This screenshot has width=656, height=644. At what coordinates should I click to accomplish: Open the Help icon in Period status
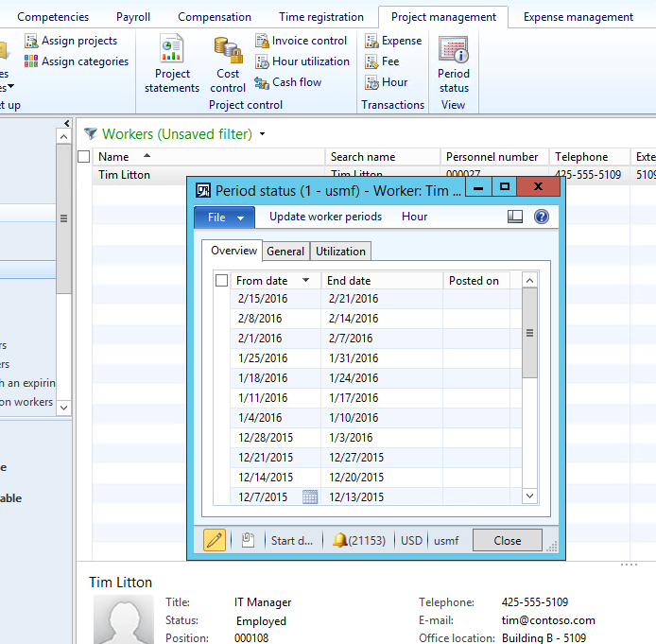pos(542,217)
